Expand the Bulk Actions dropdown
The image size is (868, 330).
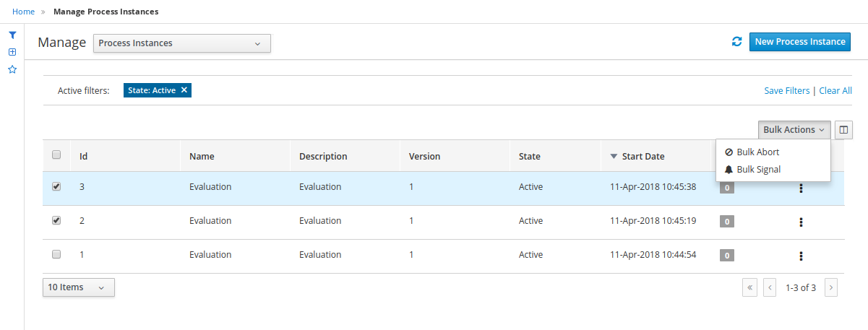(x=794, y=130)
